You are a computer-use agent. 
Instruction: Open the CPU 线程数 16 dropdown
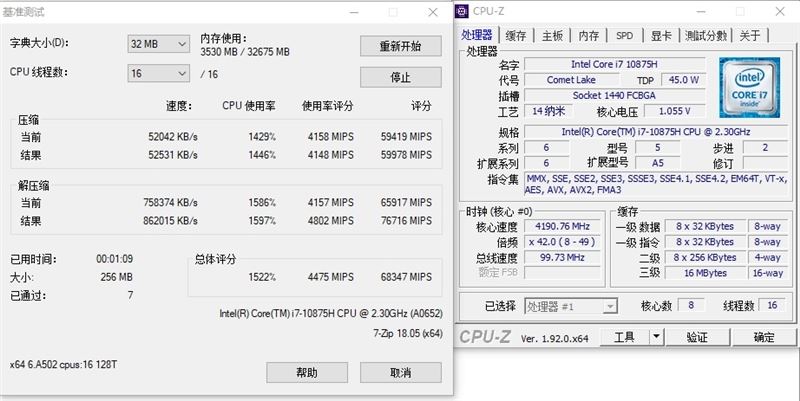coord(159,73)
